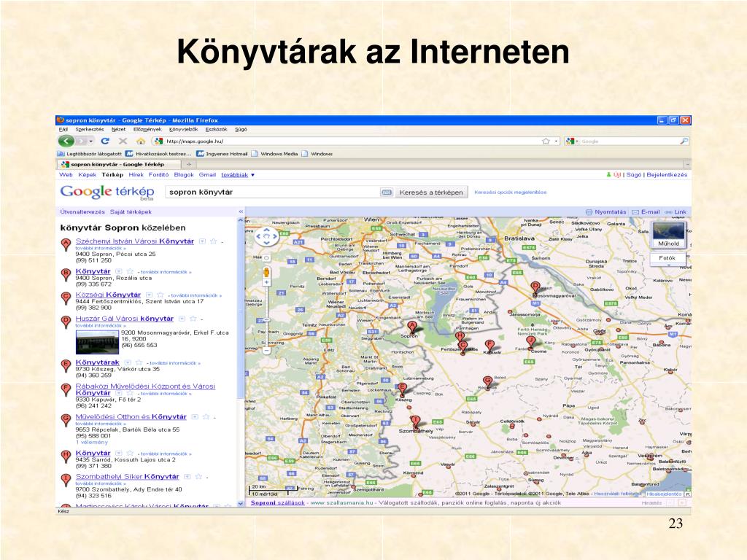
Task: Click marker A in the results list
Action: (66, 244)
